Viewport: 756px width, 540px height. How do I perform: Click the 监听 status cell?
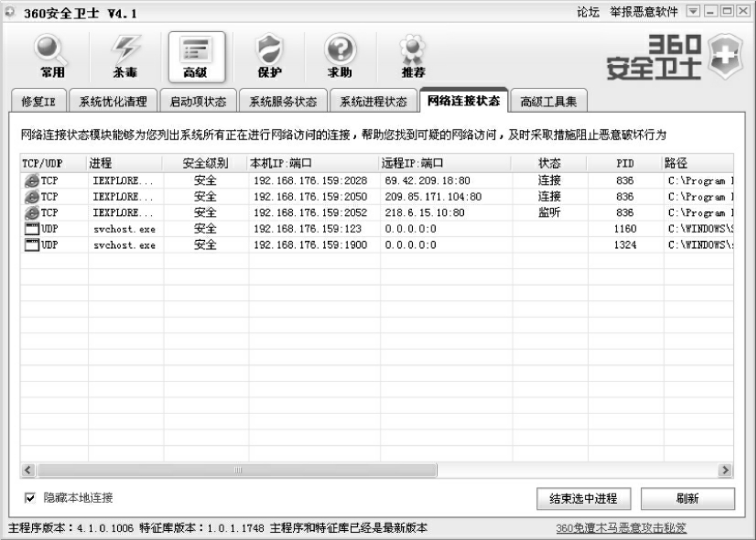(x=549, y=213)
